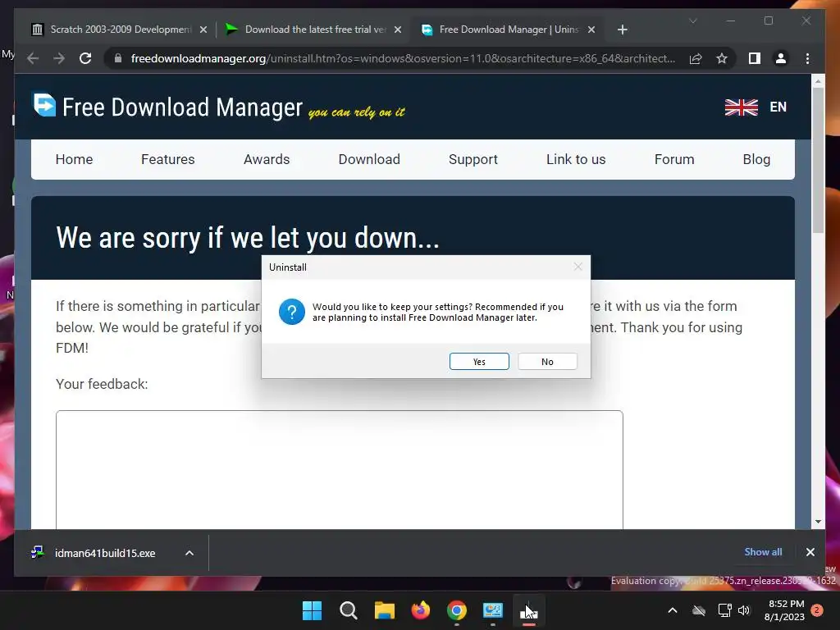
Task: Toggle the Chrome side panel
Action: tap(755, 58)
